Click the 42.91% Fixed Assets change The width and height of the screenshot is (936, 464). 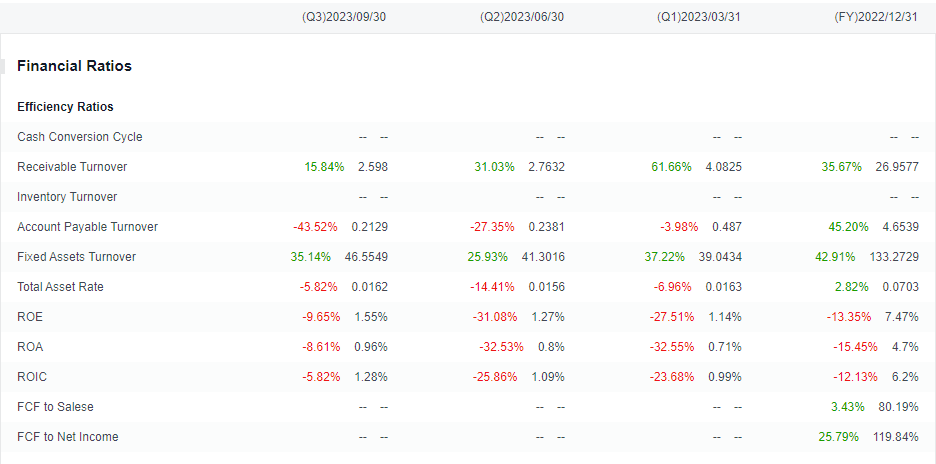click(835, 257)
